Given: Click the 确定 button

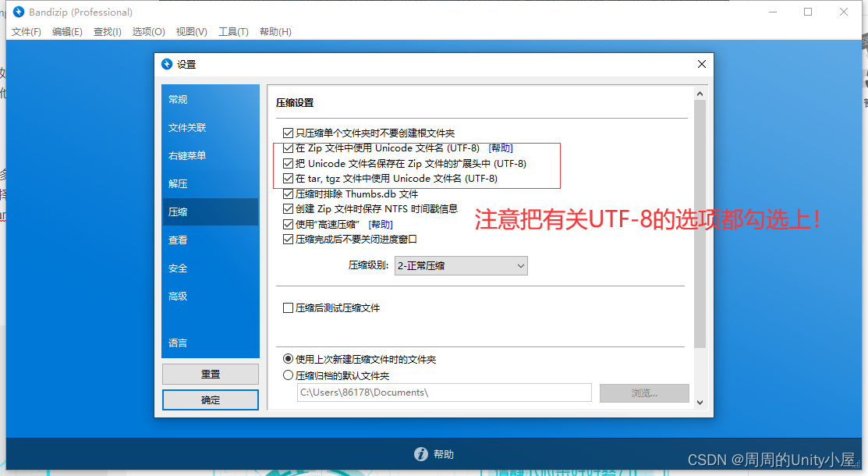Looking at the screenshot, I should (x=211, y=400).
